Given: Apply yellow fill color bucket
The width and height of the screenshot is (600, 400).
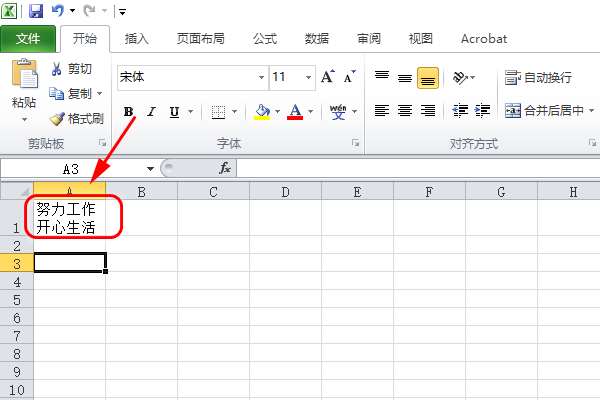Looking at the screenshot, I should click(262, 112).
